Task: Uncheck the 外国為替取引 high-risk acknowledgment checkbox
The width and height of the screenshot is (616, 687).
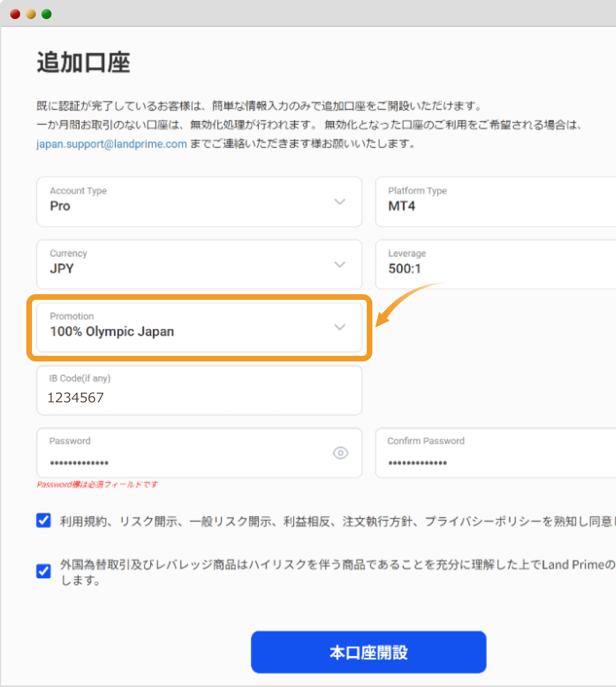Action: pyautogui.click(x=44, y=571)
